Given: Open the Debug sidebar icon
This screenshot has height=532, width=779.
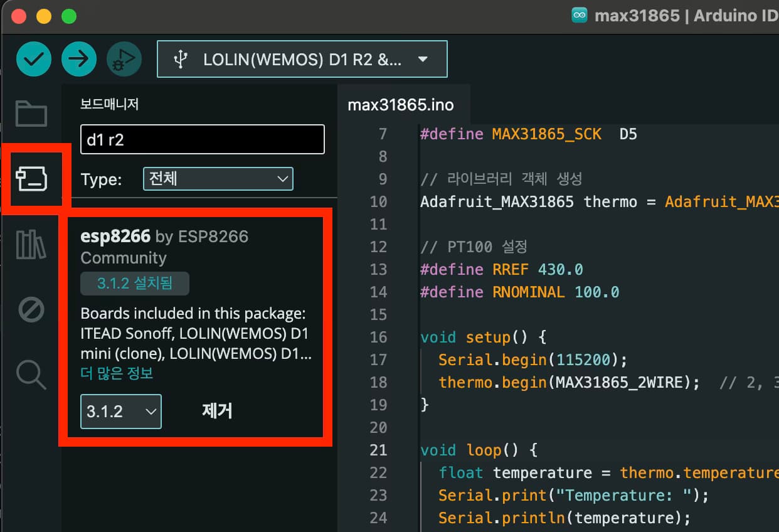Looking at the screenshot, I should tap(31, 310).
